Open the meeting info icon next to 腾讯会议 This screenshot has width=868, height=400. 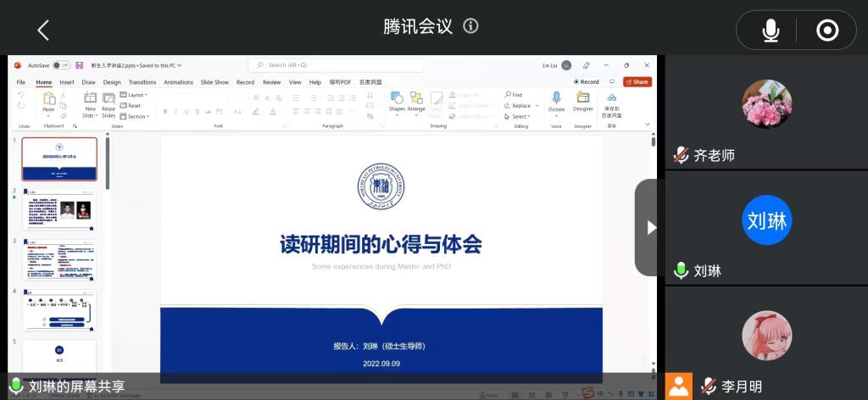click(x=470, y=25)
